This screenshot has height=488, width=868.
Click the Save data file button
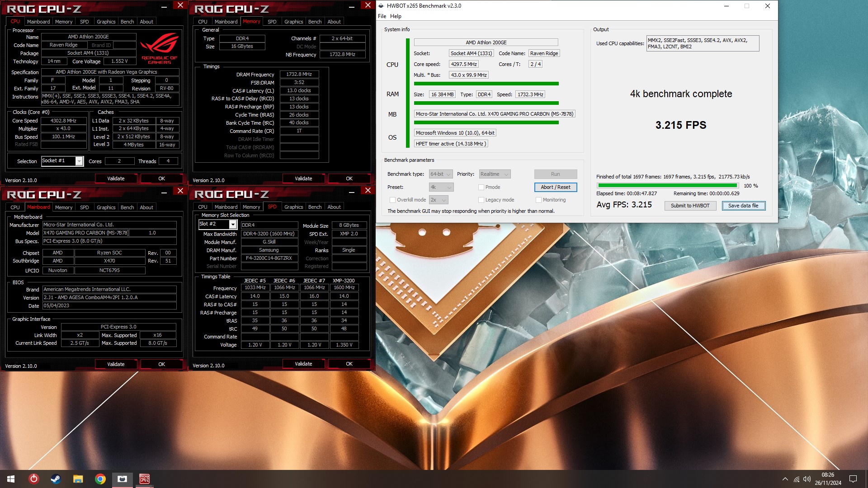[743, 206]
